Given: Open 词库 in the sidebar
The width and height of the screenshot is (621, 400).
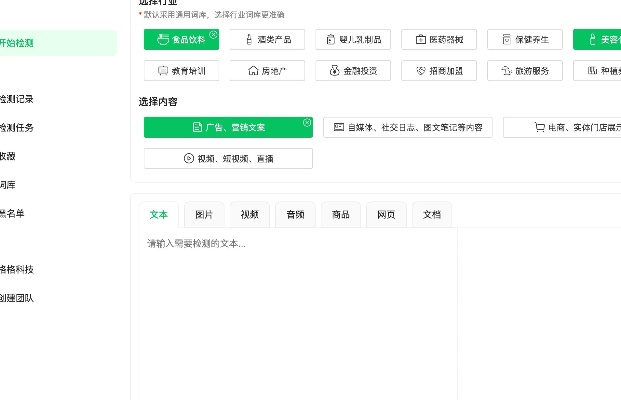Looking at the screenshot, I should point(8,185).
